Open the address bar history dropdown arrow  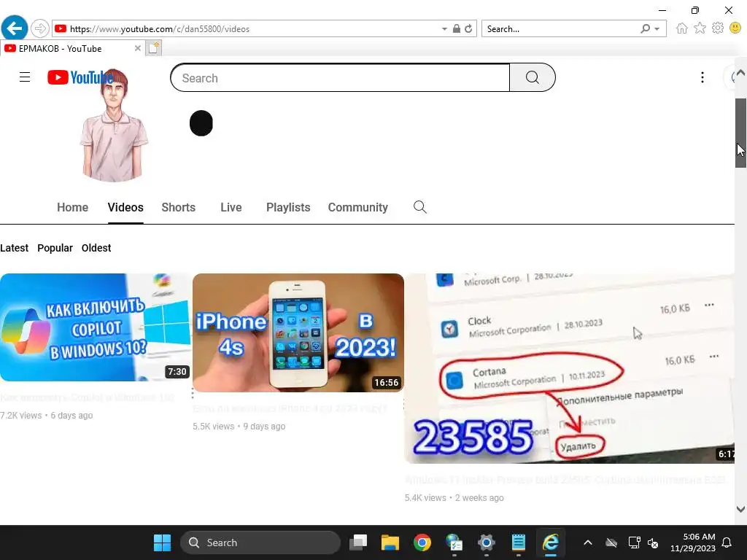tap(444, 28)
